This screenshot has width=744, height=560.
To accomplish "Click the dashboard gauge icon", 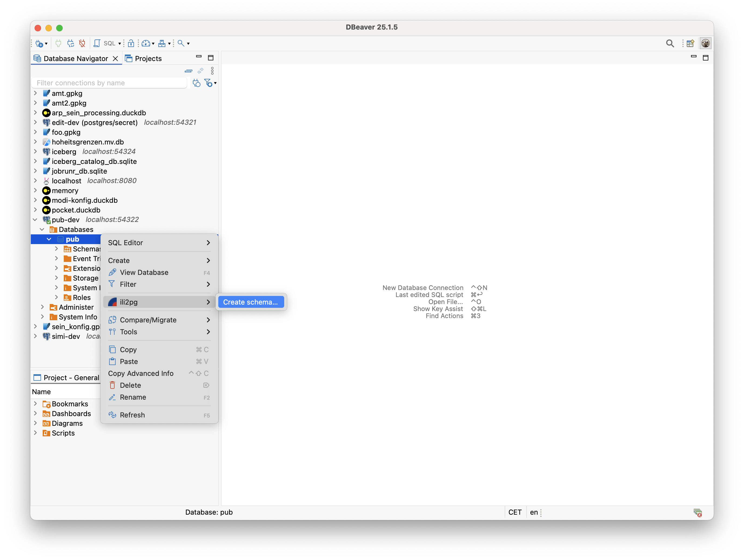I will (x=146, y=43).
